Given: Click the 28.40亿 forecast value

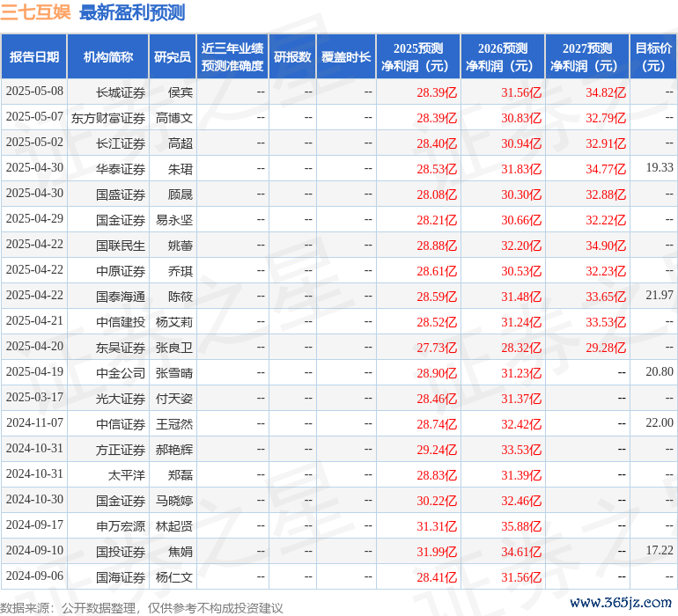Looking at the screenshot, I should click(x=437, y=143).
